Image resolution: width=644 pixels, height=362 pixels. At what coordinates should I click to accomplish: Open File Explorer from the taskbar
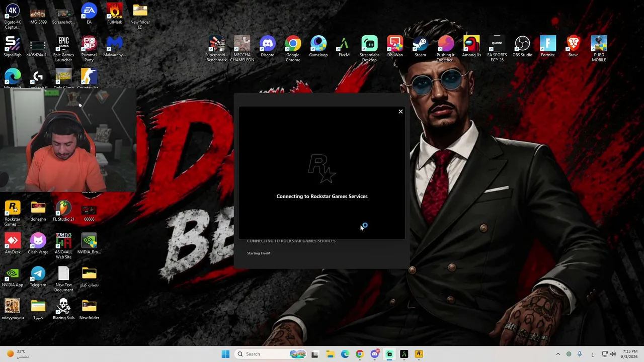(x=330, y=354)
